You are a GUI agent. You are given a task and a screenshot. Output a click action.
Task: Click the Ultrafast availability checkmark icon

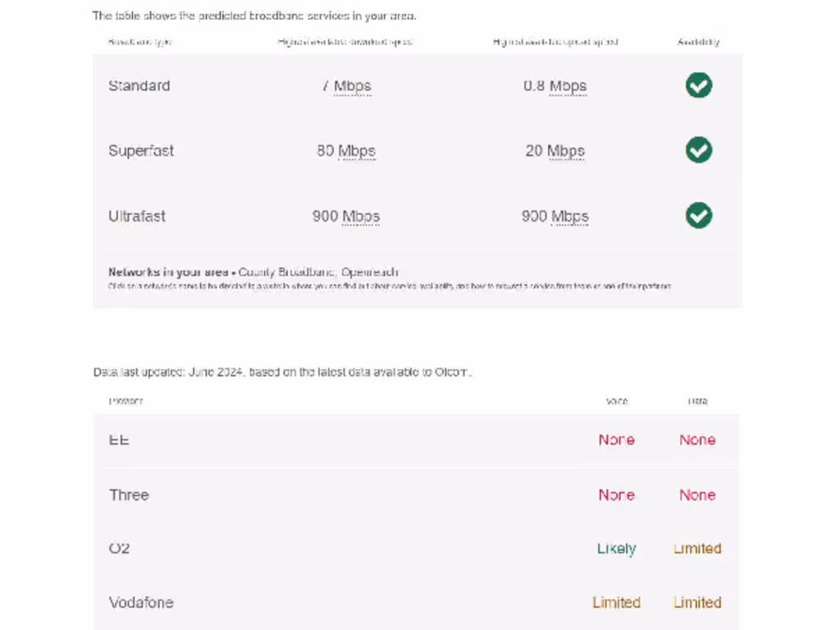[699, 216]
